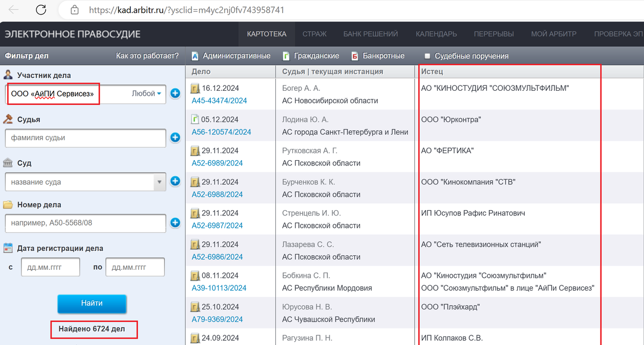This screenshot has width=644, height=345.
Task: Click judge name Бурченков К. К.
Action: tap(309, 182)
